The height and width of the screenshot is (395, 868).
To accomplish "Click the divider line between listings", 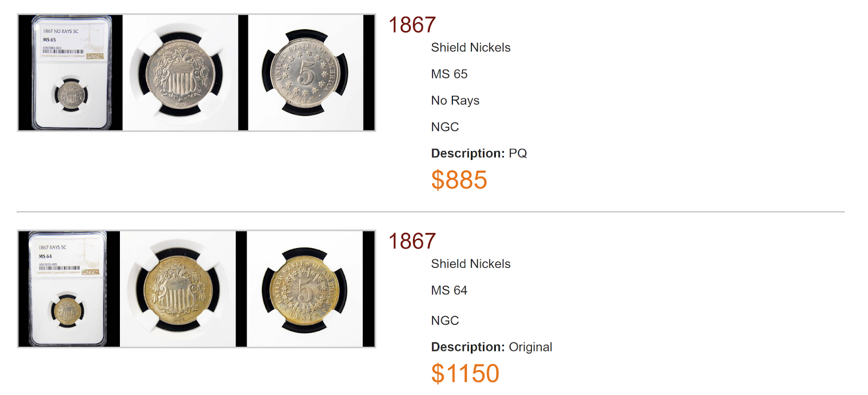I will pyautogui.click(x=431, y=212).
